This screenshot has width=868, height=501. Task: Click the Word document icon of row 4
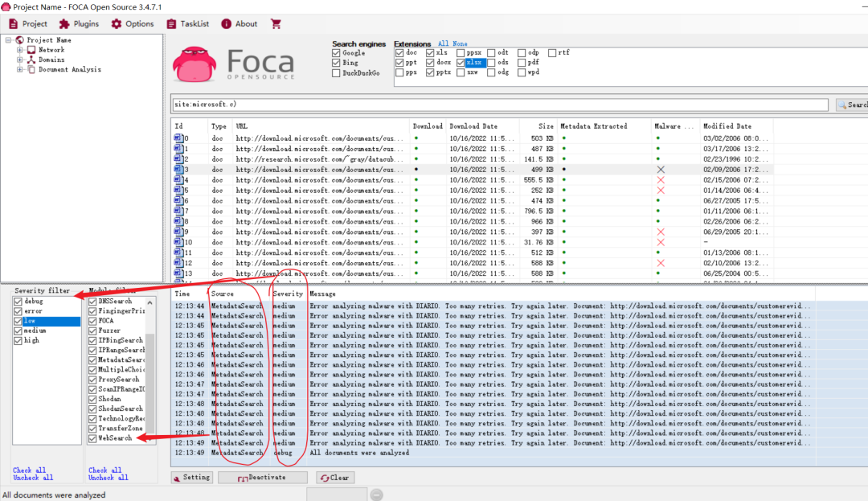tap(178, 179)
